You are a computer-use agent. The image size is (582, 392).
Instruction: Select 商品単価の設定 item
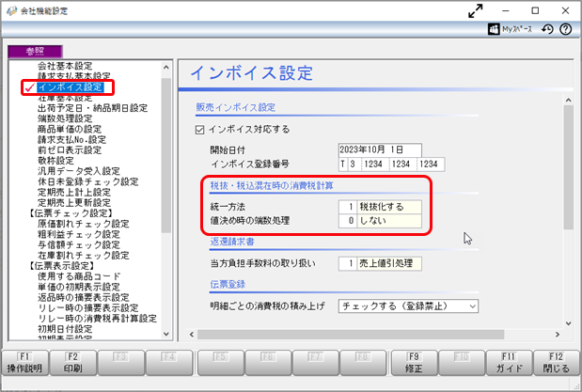[70, 129]
